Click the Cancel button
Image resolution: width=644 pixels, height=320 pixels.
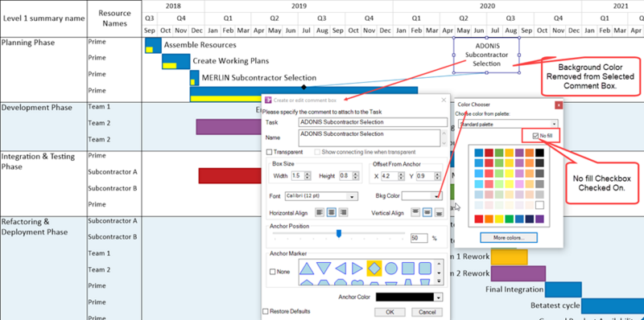click(427, 312)
